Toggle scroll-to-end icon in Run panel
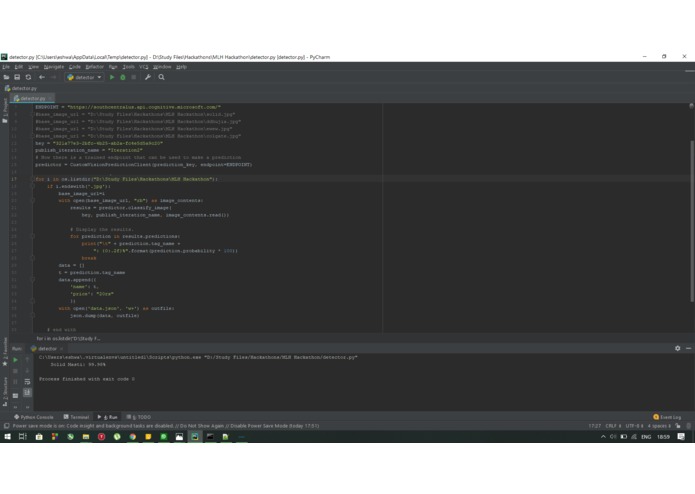The width and height of the screenshot is (695, 494). [x=27, y=393]
